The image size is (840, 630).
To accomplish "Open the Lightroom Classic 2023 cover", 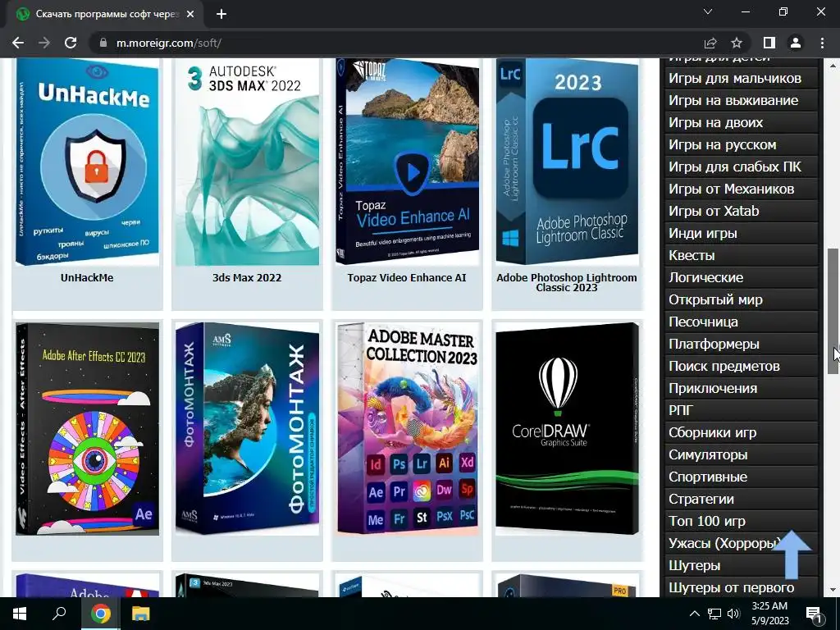I will coord(567,162).
